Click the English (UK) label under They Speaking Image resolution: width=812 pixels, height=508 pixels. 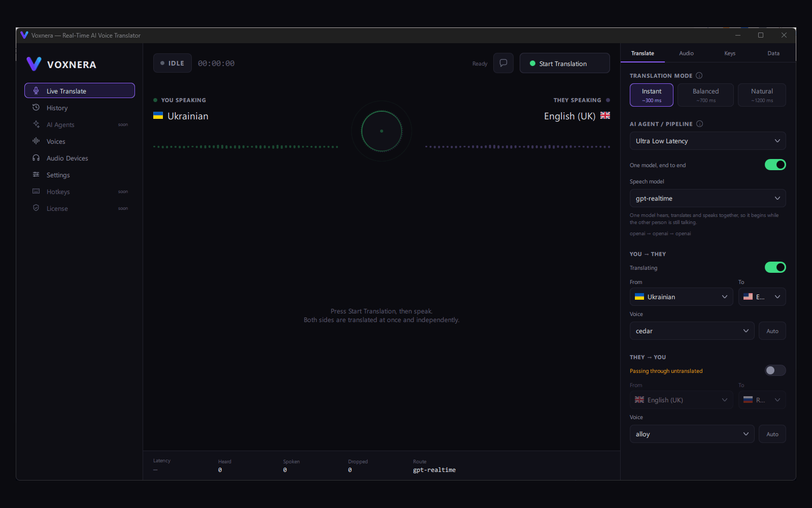[x=569, y=116]
